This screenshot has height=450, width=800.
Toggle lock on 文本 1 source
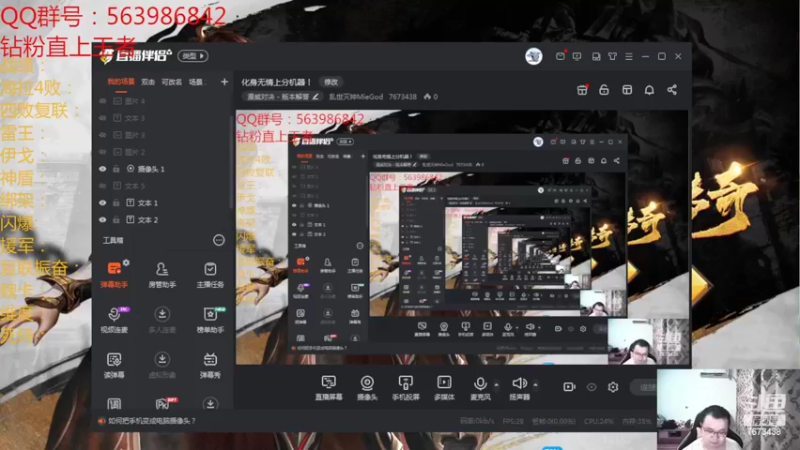click(116, 203)
